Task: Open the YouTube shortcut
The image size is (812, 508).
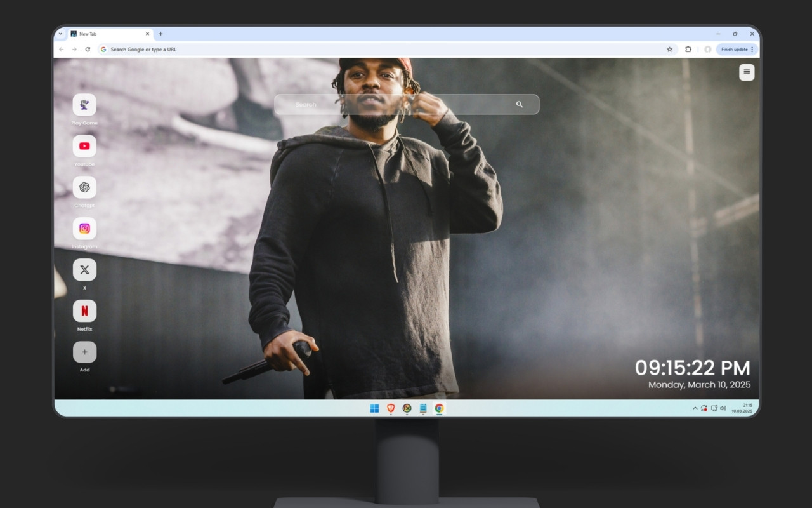Action: click(x=84, y=146)
